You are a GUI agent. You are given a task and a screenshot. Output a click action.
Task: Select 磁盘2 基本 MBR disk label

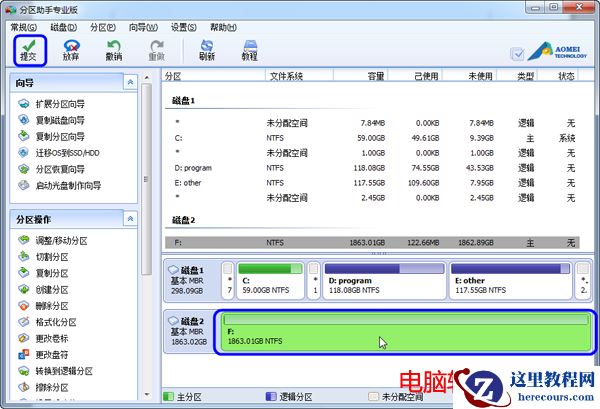(x=188, y=331)
